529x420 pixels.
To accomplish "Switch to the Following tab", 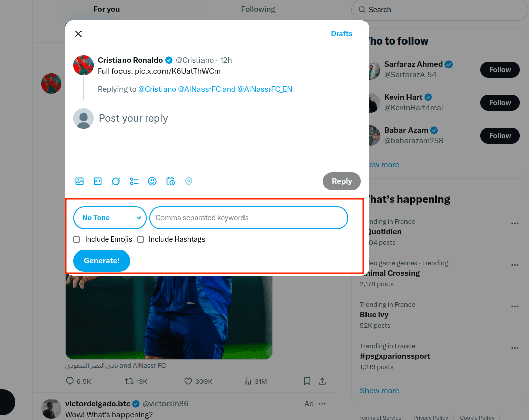I will click(x=258, y=9).
